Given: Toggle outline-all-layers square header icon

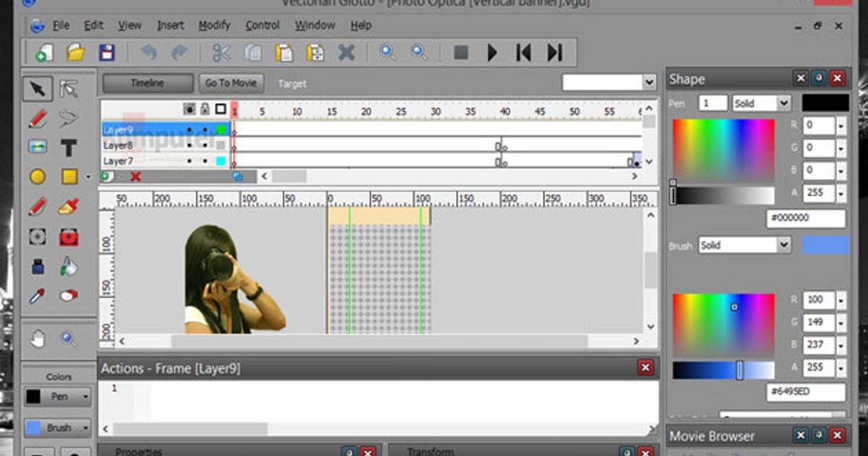Looking at the screenshot, I should [x=221, y=109].
